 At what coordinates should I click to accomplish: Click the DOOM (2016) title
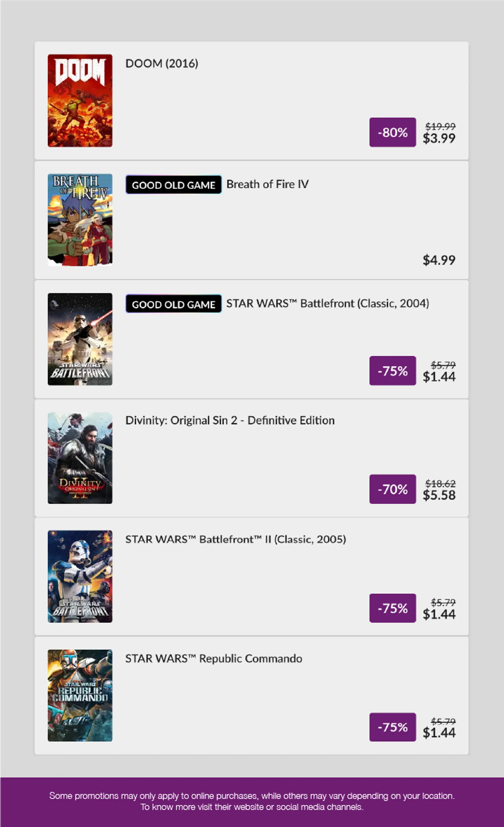[162, 63]
